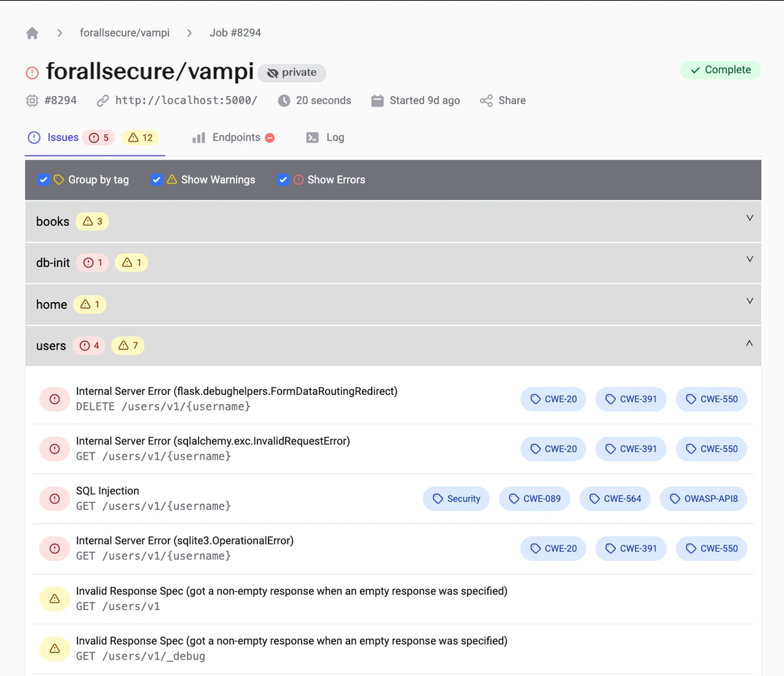Click the clock icon beside 20 seconds
Viewport: 784px width, 676px height.
click(284, 101)
